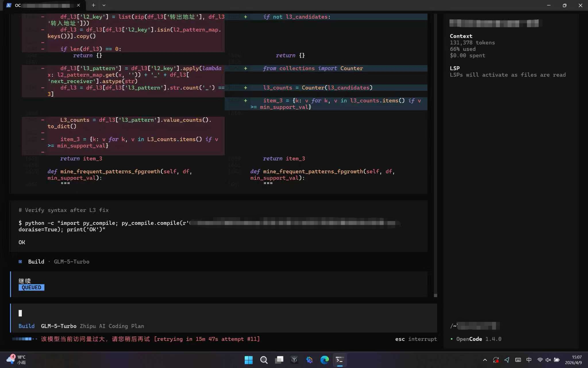Click the GLM-5-Turbo model name in prompt
This screenshot has width=588, height=368.
[59, 326]
